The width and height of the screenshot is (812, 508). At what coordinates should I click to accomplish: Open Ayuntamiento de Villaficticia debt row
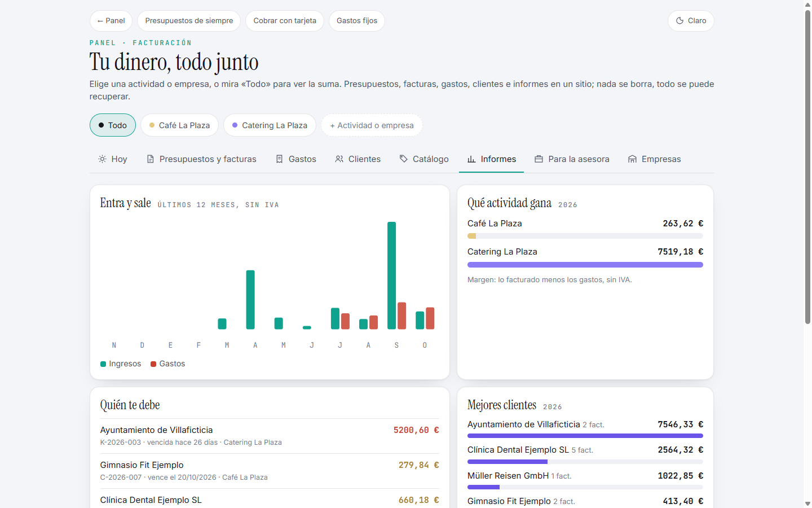point(270,436)
